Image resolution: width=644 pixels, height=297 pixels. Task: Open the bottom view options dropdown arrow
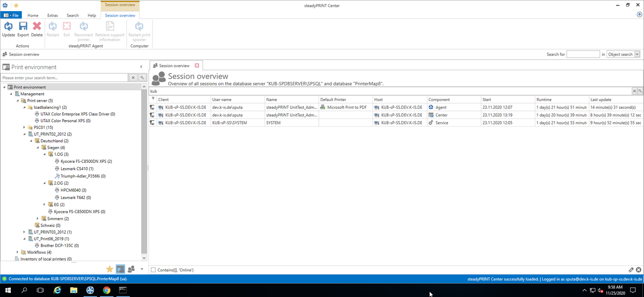(142, 269)
